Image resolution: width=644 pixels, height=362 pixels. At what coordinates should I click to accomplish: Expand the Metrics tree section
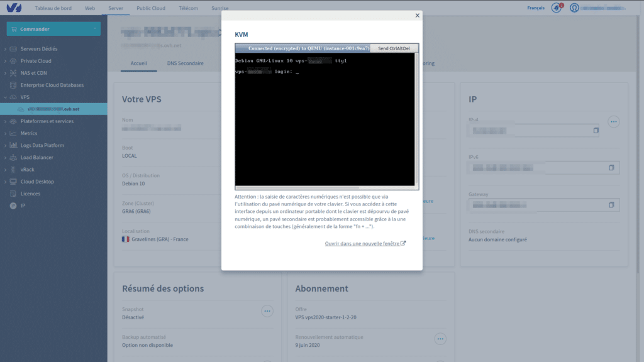tap(5, 133)
